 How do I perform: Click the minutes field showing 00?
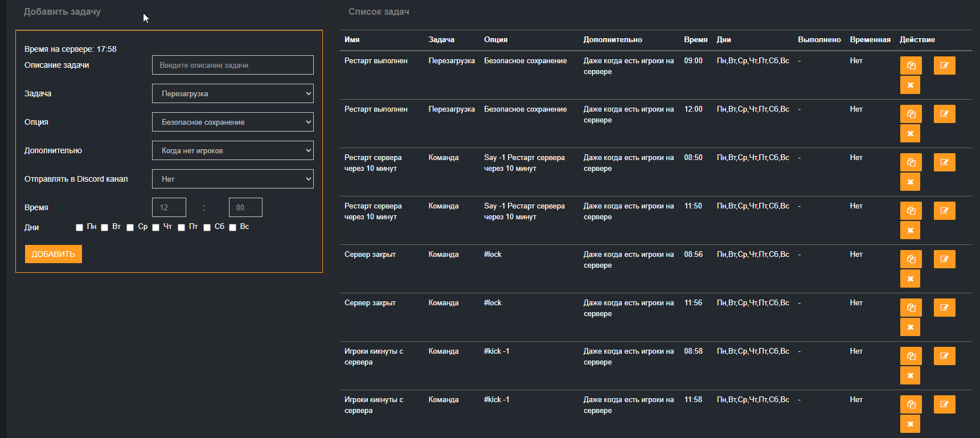245,207
